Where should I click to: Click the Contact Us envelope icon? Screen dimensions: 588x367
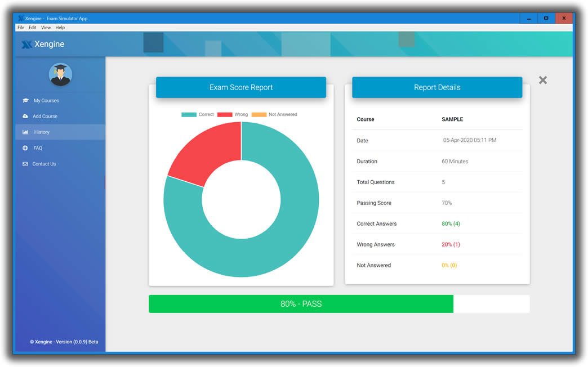[x=25, y=164]
